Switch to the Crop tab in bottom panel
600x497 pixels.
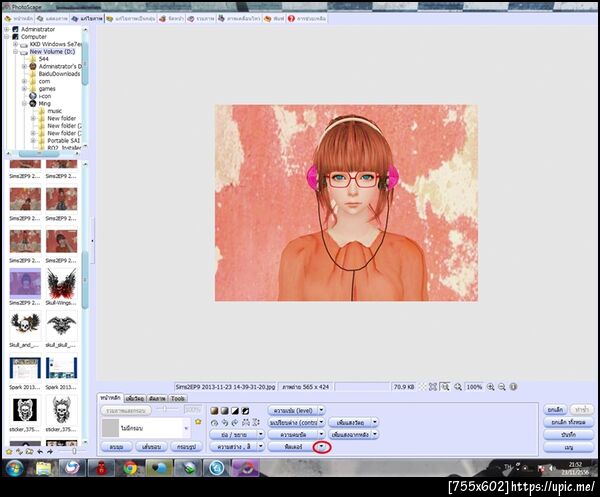pyautogui.click(x=157, y=398)
